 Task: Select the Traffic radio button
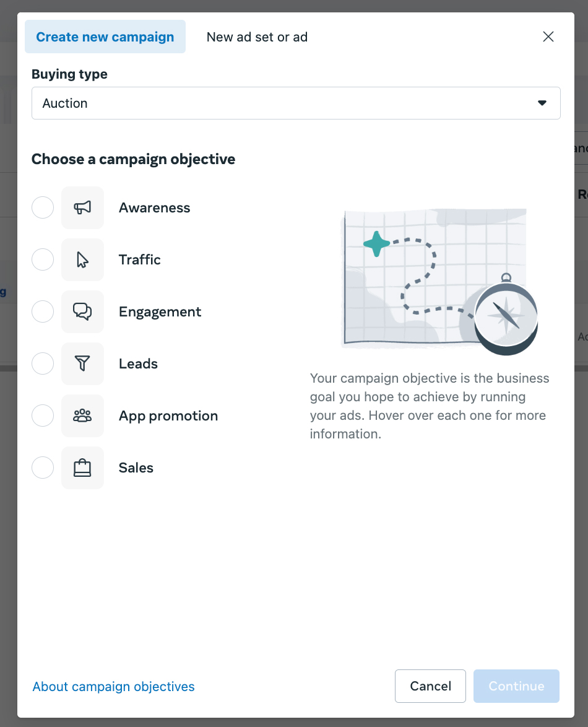click(43, 260)
